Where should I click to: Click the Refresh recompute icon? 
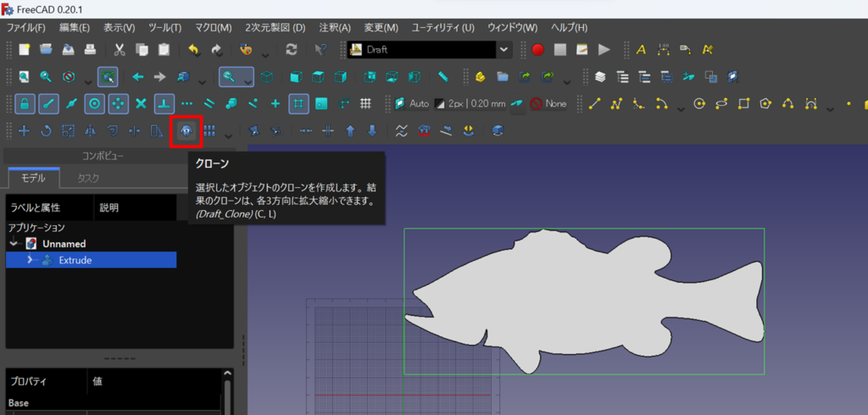pos(292,50)
